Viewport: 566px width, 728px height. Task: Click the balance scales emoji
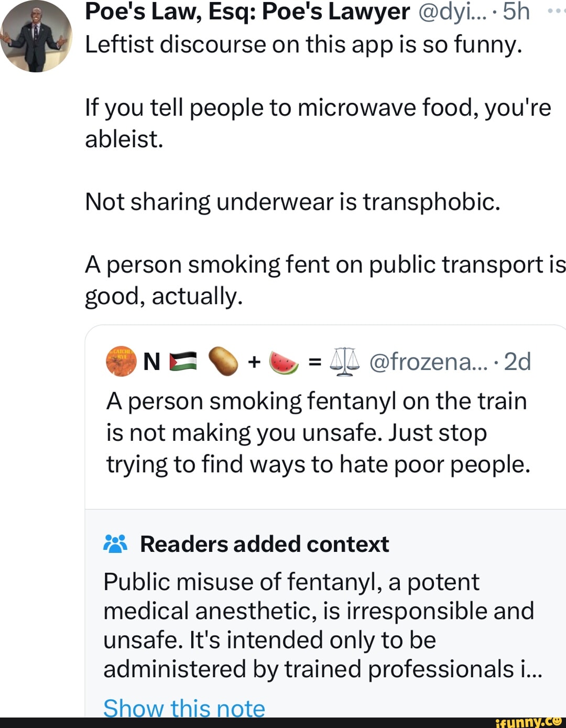point(345,362)
